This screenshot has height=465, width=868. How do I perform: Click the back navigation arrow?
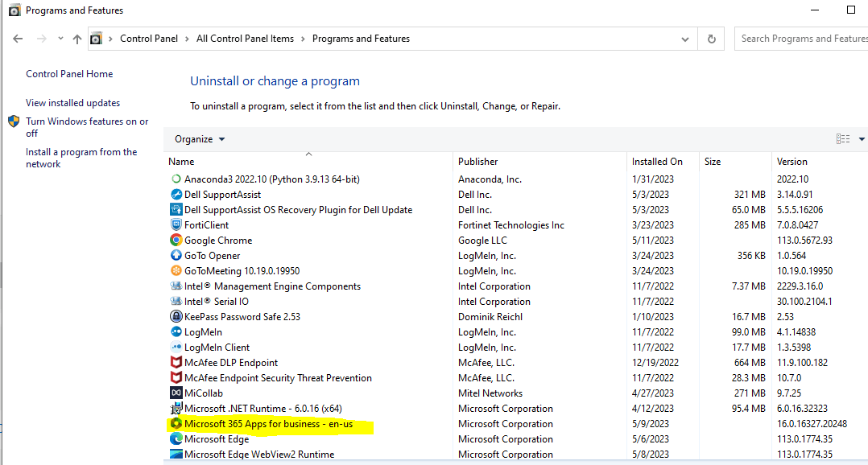(x=18, y=38)
